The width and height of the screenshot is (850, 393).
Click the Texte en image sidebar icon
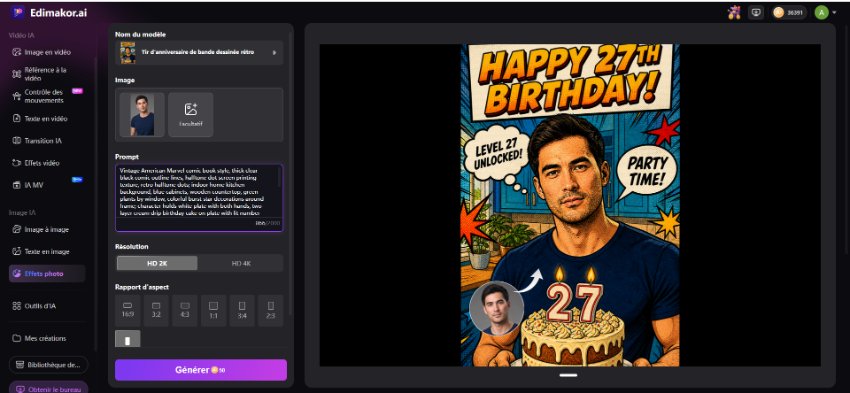click(17, 252)
